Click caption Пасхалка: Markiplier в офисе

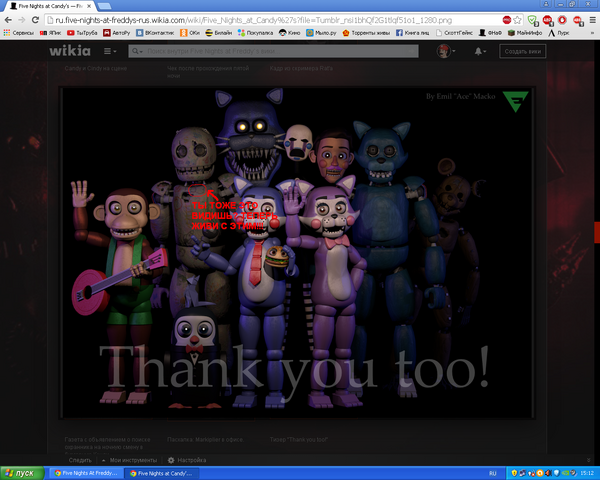click(205, 439)
